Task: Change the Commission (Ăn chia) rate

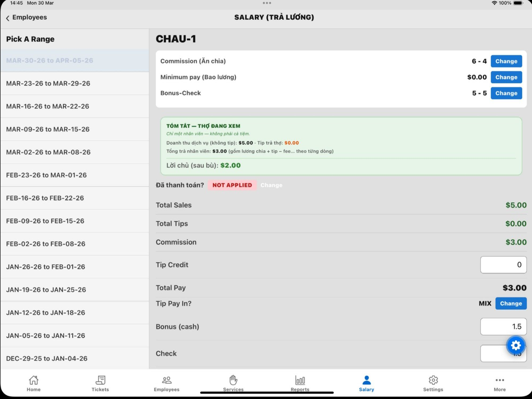Action: pos(506,61)
